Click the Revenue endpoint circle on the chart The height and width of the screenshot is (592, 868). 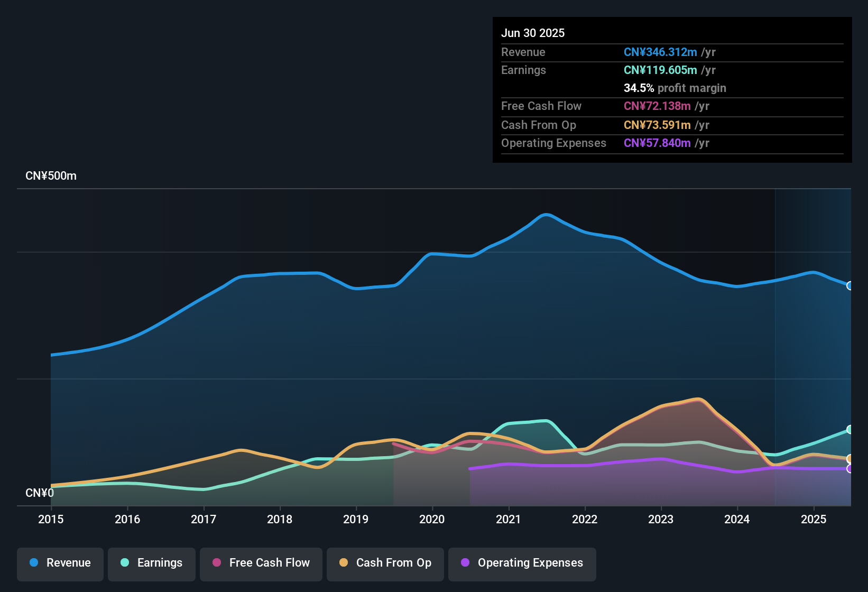[x=850, y=286]
